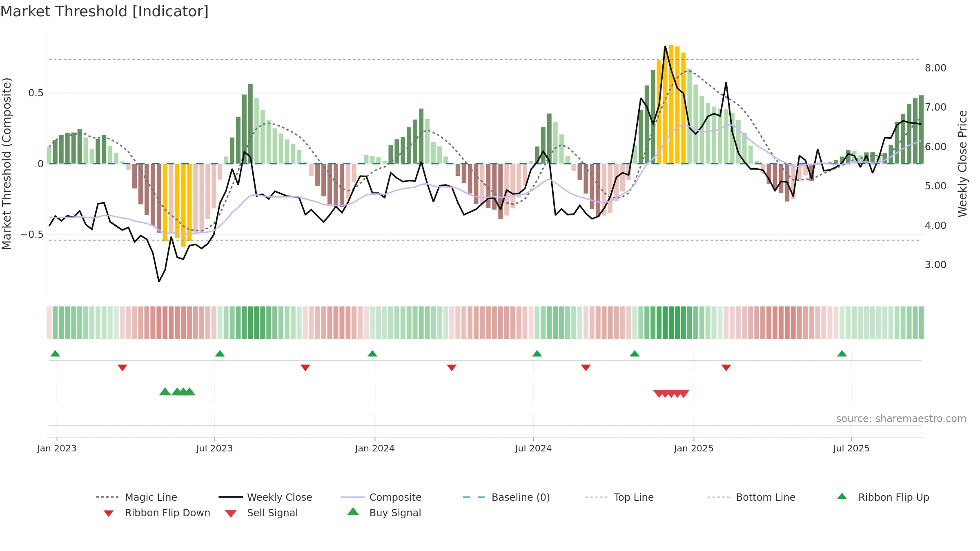
Task: Click the ribbon flip down marker near April 2024
Action: (452, 368)
